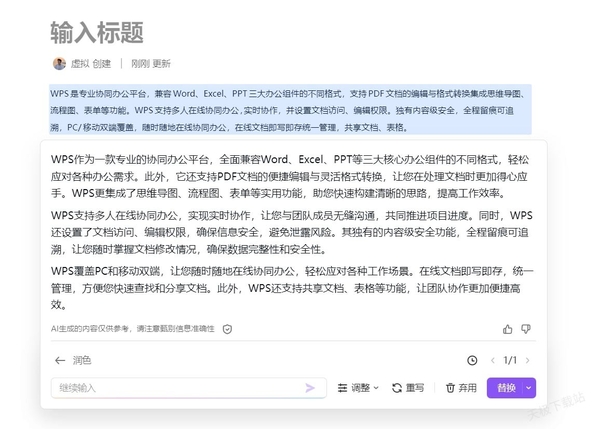
Task: Click the thumbs up feedback icon
Action: (x=508, y=329)
